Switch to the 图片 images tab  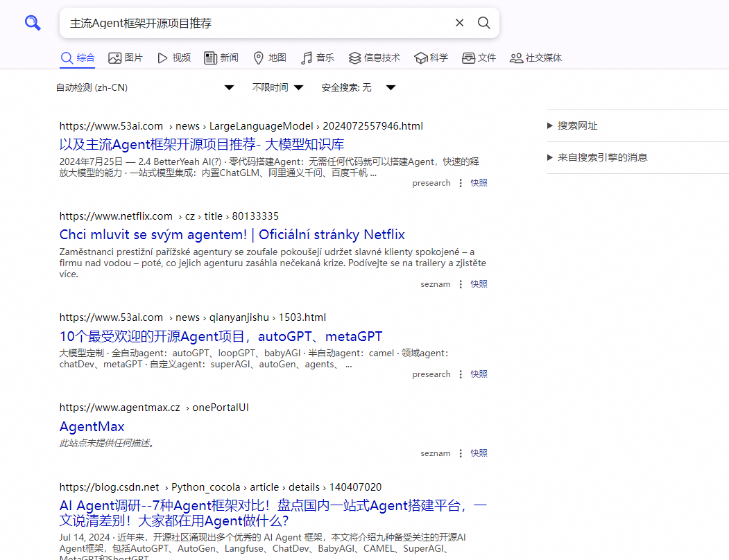click(x=125, y=58)
